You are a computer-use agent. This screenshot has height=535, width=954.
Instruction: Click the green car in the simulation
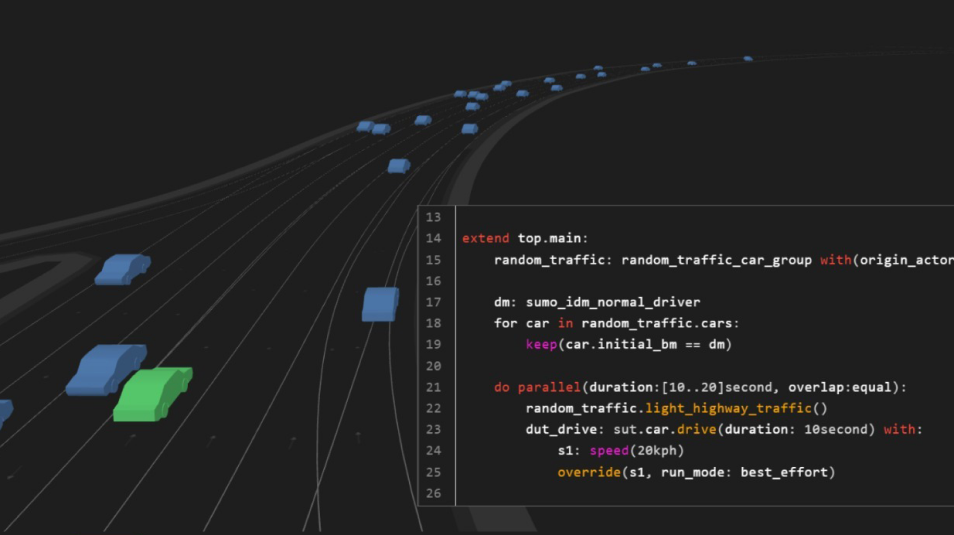[152, 394]
